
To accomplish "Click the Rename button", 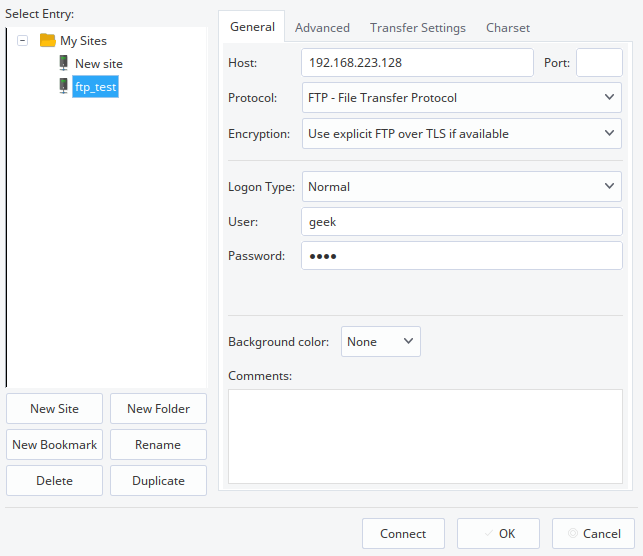I will click(158, 444).
